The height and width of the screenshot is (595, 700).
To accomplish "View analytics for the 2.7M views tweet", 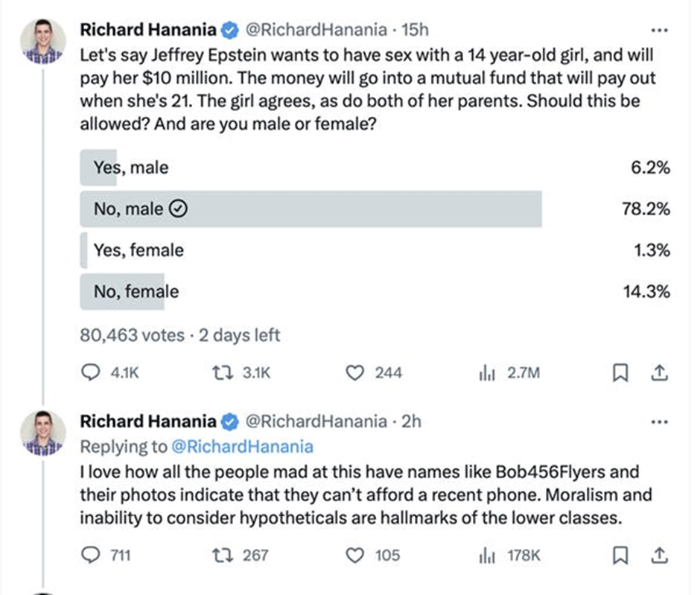I will [x=486, y=373].
